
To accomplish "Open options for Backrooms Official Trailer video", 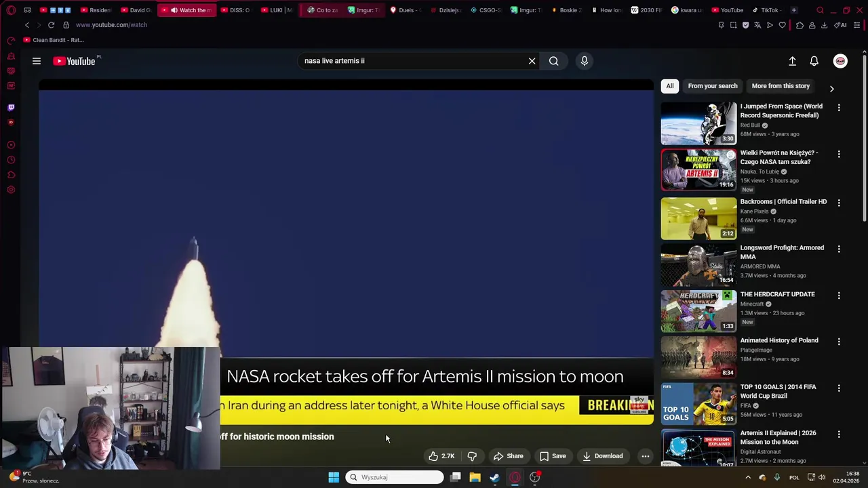I will (x=839, y=203).
